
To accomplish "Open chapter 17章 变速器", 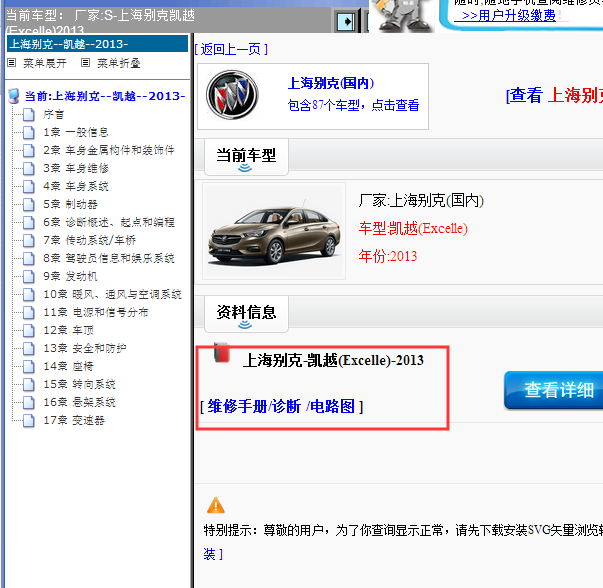I will [74, 421].
